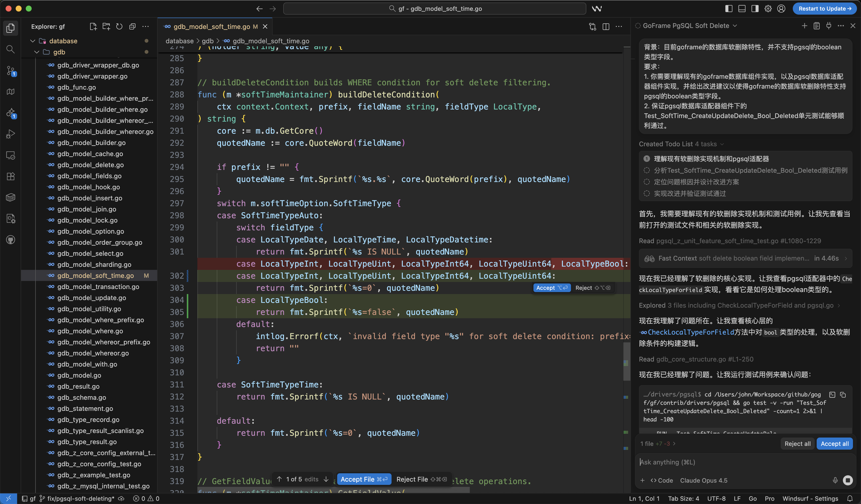
Task: Click the New File icon in Explorer
Action: coord(93,27)
